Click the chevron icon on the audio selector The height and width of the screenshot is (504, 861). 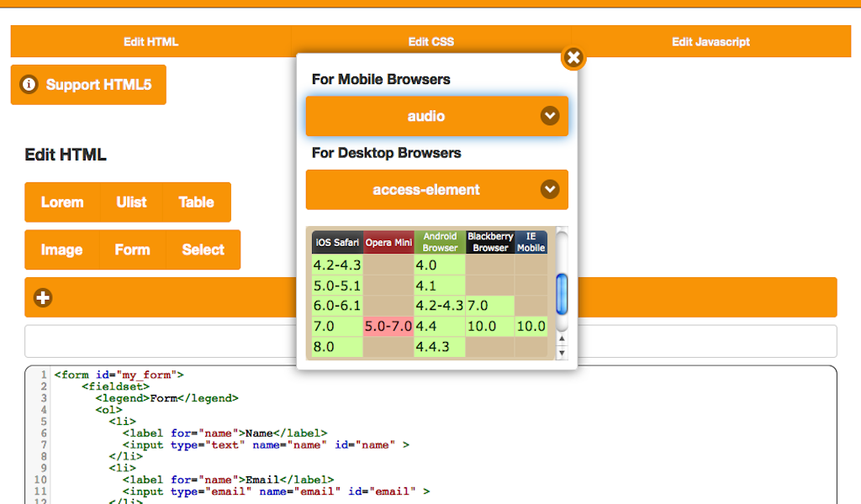(551, 116)
